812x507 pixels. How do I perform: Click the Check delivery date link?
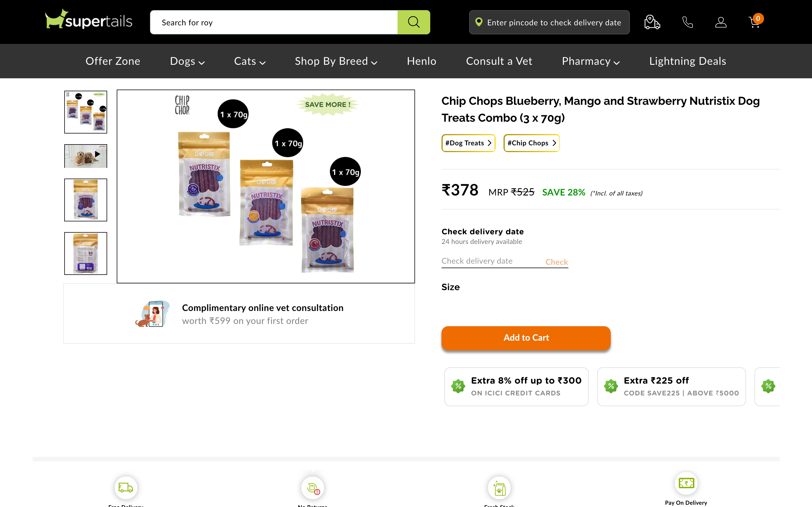[x=556, y=262]
